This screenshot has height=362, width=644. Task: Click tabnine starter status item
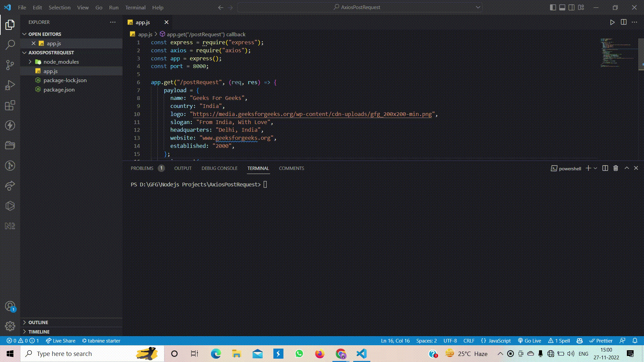101,341
